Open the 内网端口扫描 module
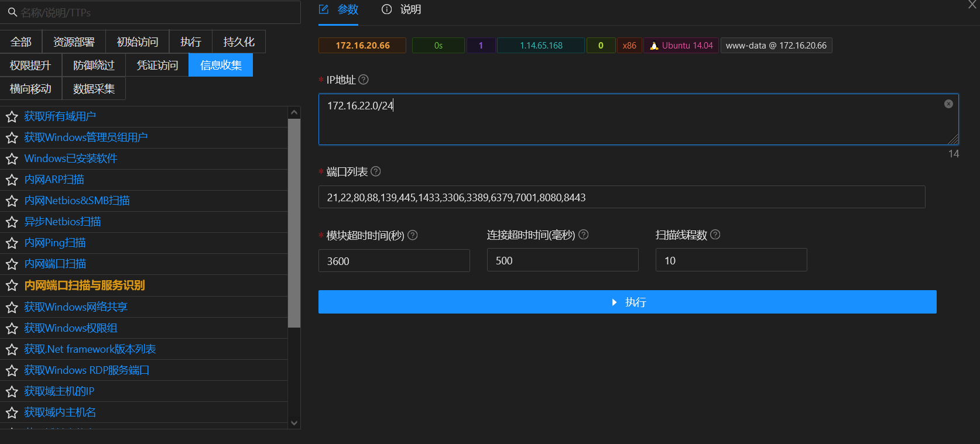 click(55, 264)
